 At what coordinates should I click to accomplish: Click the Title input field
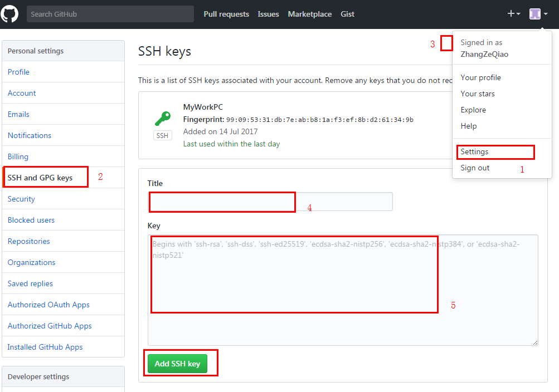click(x=270, y=202)
